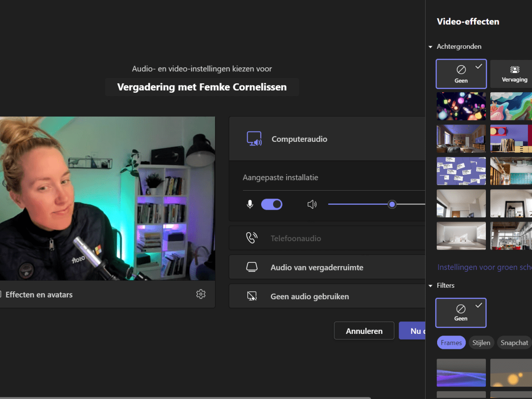Screen dimensions: 532x399
Task: Collapse the Filters section
Action: point(430,286)
